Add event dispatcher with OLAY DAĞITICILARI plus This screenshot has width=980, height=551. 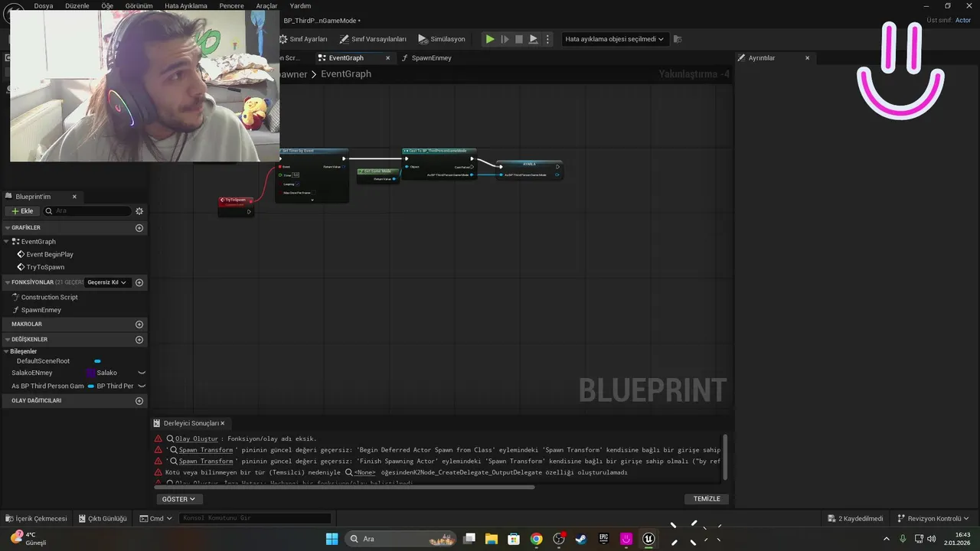[139, 401]
